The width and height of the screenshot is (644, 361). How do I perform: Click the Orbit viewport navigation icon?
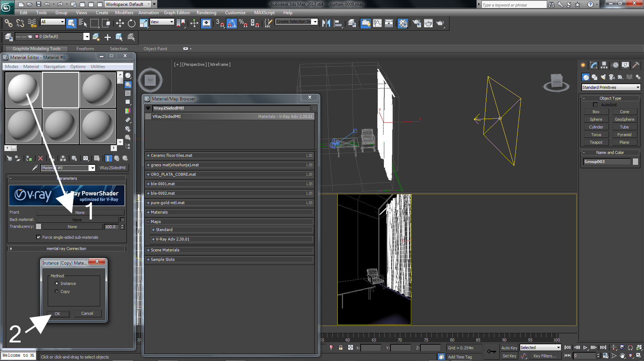[x=631, y=355]
